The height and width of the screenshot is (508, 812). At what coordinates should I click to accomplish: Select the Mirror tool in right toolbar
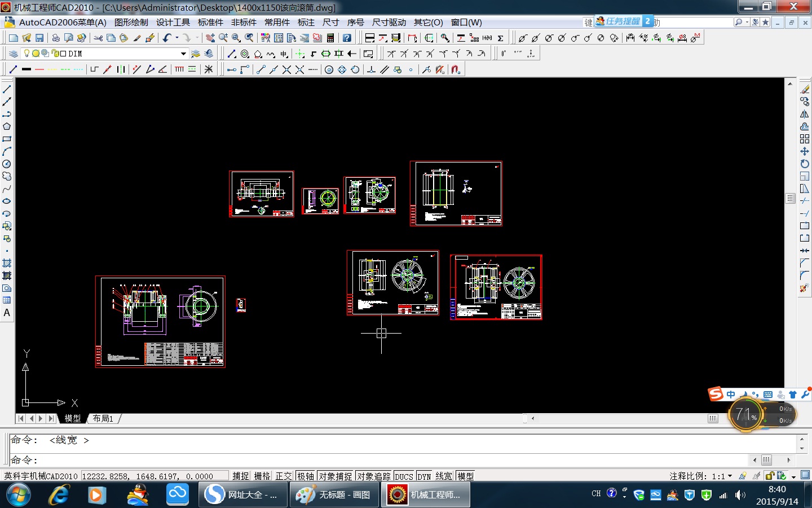[x=805, y=114]
